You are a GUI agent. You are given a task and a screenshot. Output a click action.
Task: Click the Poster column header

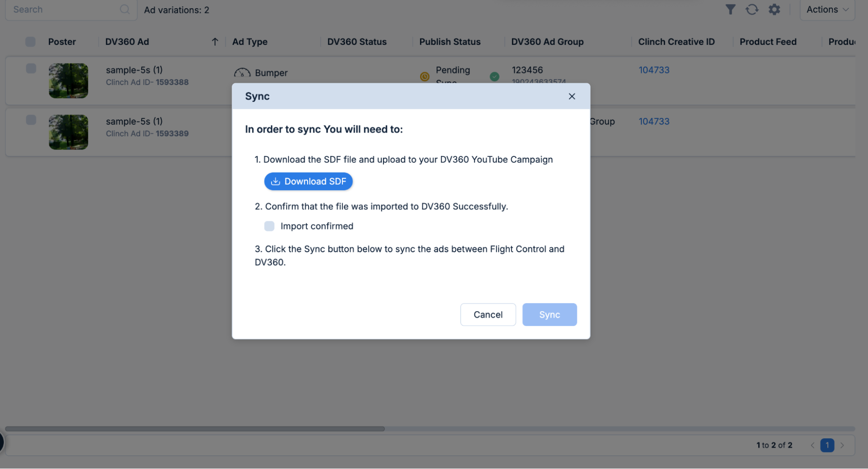click(62, 42)
